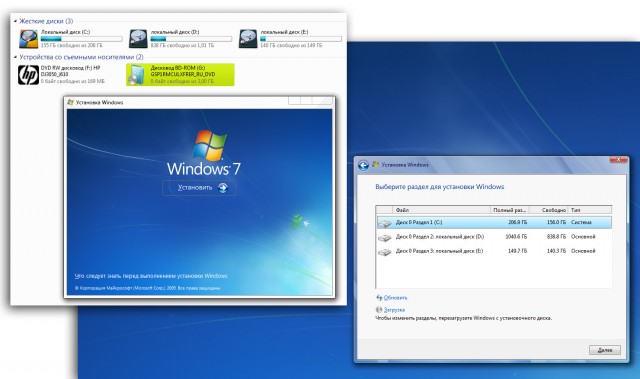Open 'Что следует знать перед выполнением установки' link
This screenshot has width=640, height=379.
151,276
